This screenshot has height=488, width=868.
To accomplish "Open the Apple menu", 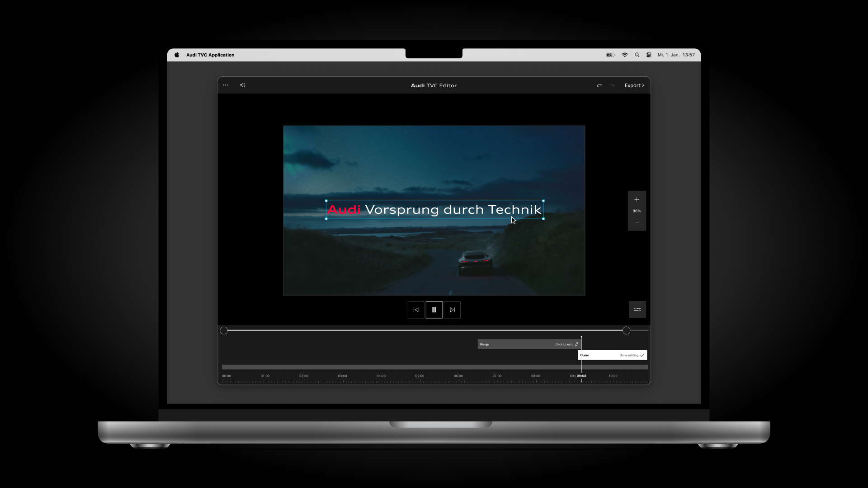I will (x=177, y=55).
